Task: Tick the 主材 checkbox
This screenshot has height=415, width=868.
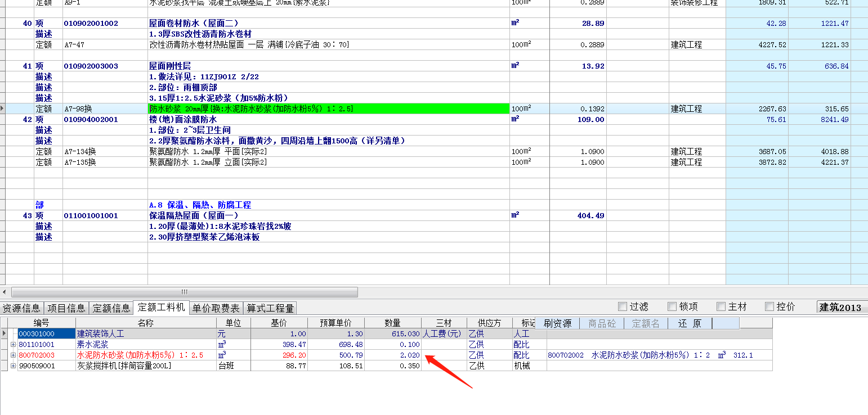Action: 721,306
